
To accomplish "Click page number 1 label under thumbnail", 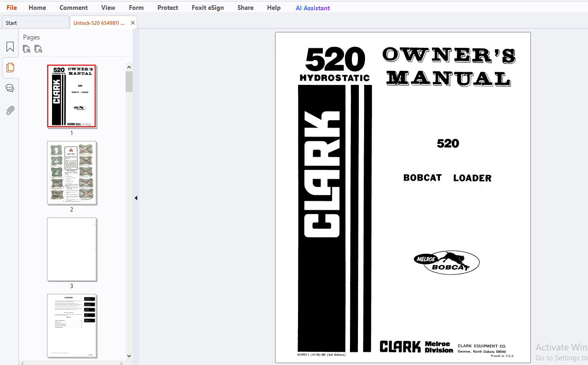I will tap(72, 133).
